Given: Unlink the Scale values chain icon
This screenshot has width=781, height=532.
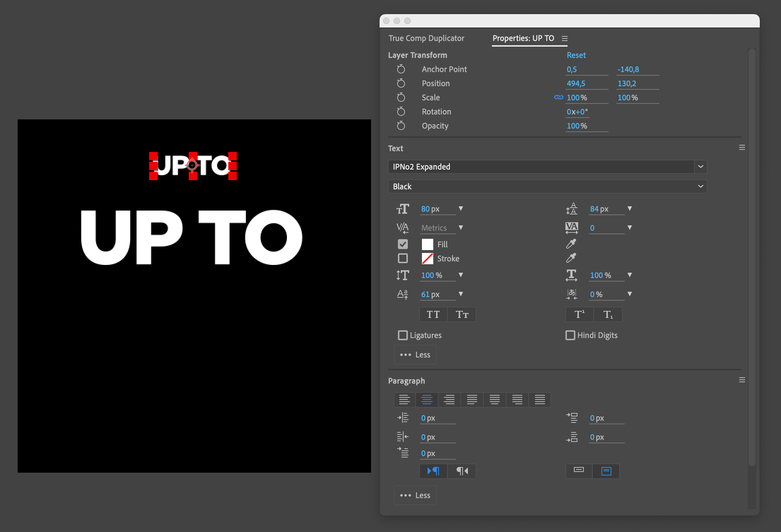Looking at the screenshot, I should tap(559, 97).
